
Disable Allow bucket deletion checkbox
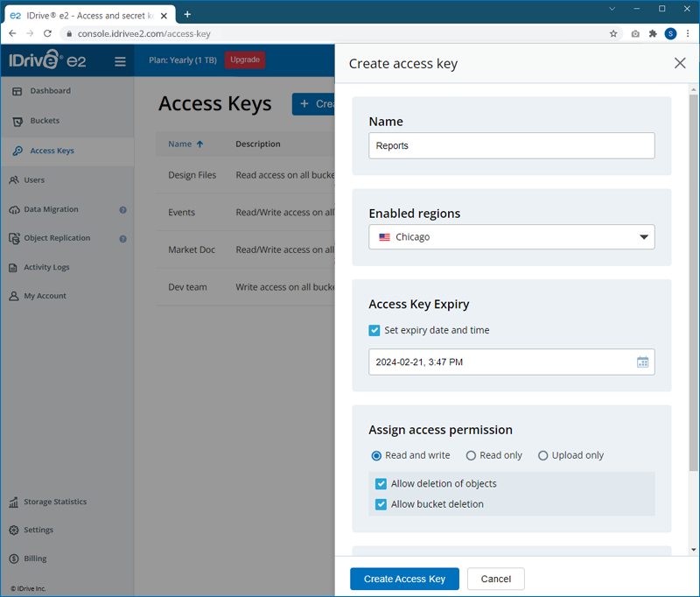click(381, 504)
